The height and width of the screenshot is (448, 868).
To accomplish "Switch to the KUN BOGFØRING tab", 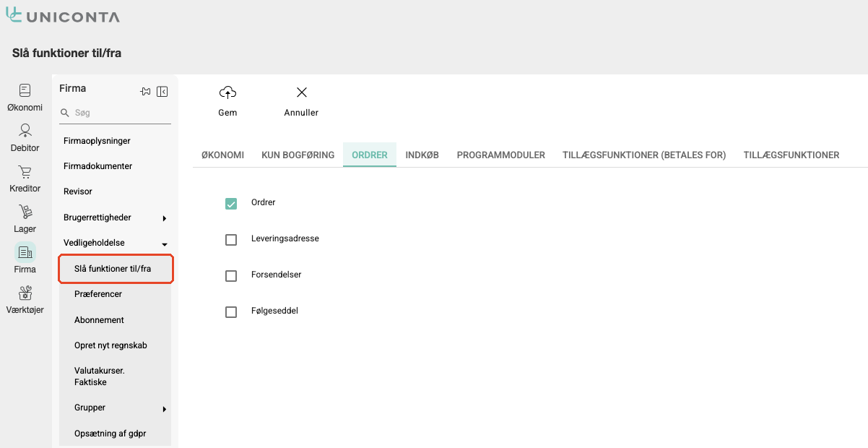I will coord(298,155).
